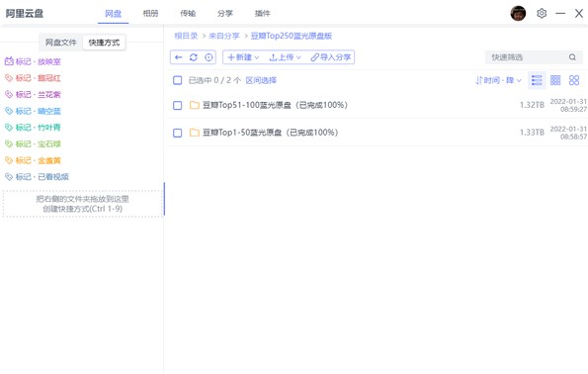The height and width of the screenshot is (374, 588).
Task: Switch to small grid view layout
Action: point(555,80)
